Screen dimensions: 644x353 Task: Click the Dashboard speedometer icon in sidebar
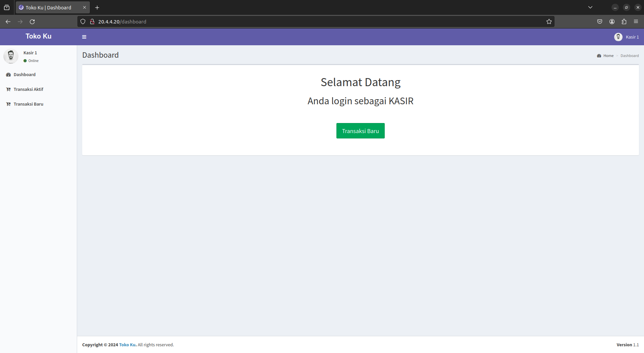click(x=8, y=74)
